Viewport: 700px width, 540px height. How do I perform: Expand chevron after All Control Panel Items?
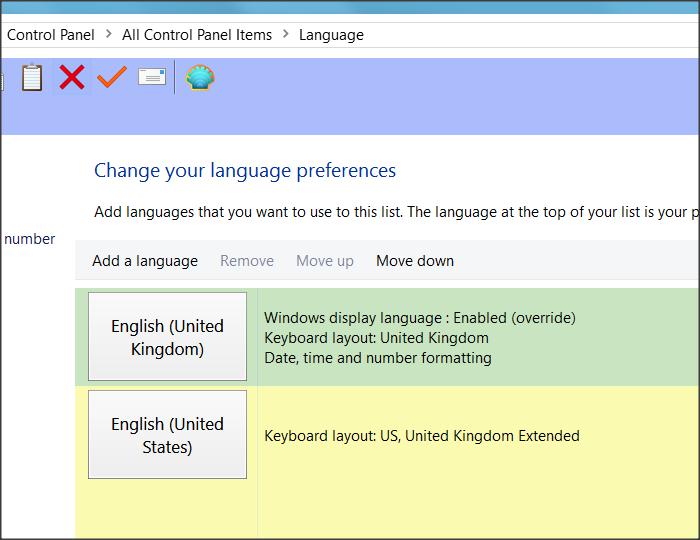[286, 34]
